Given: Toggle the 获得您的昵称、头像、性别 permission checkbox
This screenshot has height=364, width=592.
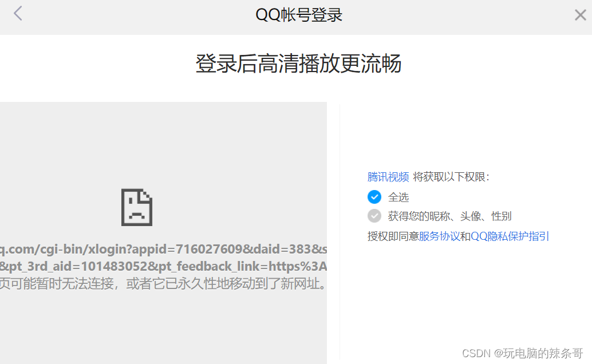Looking at the screenshot, I should (374, 216).
